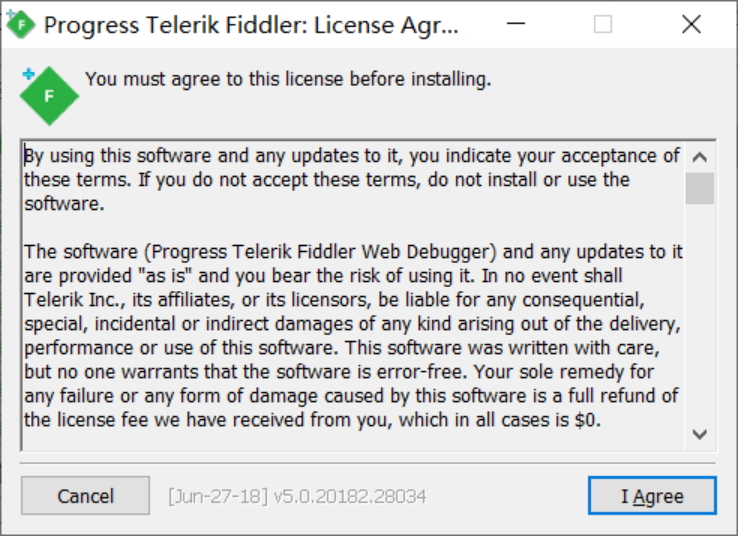Click the large green Fiddler logo
The width and height of the screenshot is (738, 536).
pos(49,96)
